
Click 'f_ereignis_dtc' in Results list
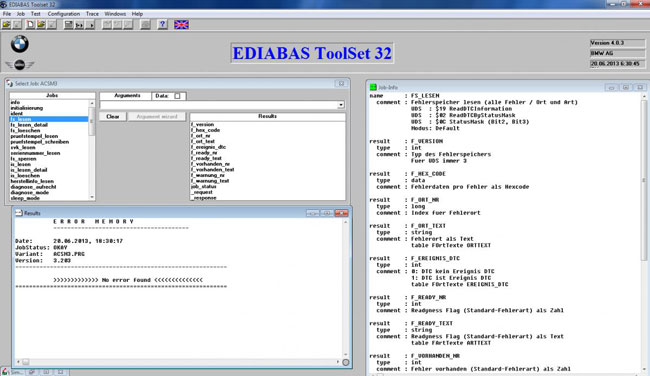click(x=208, y=147)
